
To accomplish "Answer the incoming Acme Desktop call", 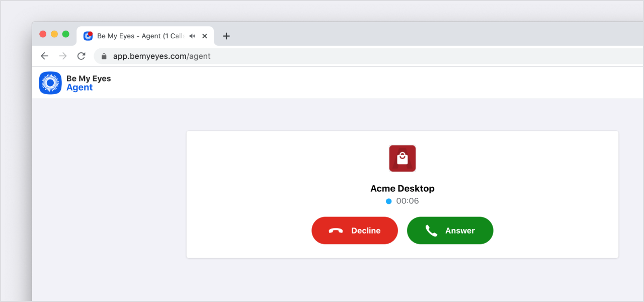I will 450,231.
